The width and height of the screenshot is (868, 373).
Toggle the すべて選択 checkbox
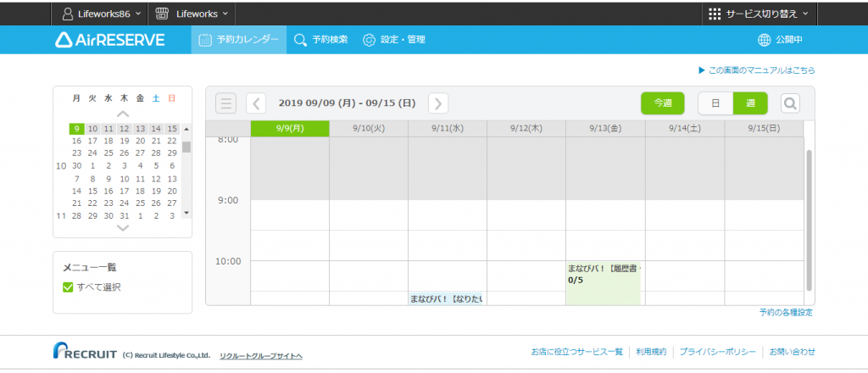(68, 287)
